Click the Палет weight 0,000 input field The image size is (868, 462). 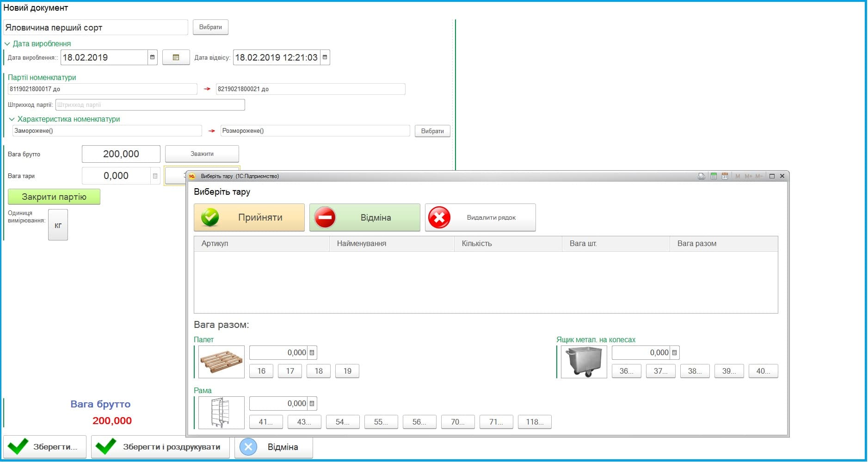pos(279,353)
